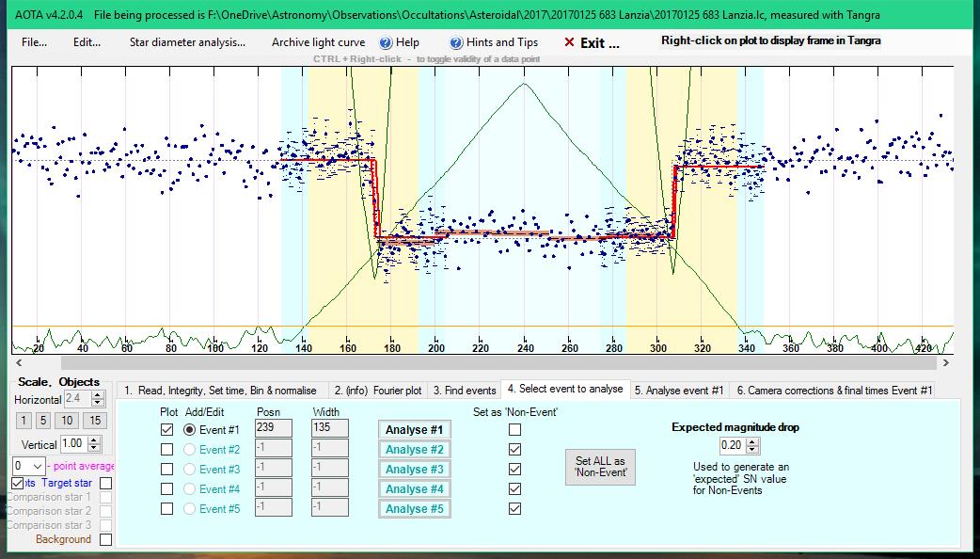The height and width of the screenshot is (559, 980).
Task: Open Camera corrections & final times tab
Action: tap(834, 391)
